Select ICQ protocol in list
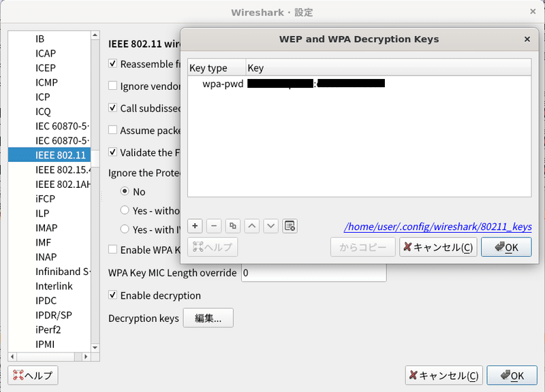Screen dimensions: 545x392 pos(49,112)
